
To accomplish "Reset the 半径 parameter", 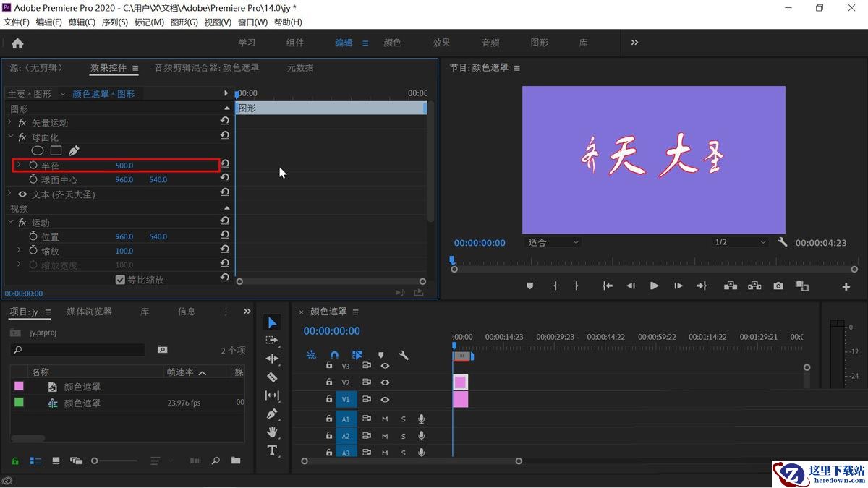I will click(x=224, y=165).
